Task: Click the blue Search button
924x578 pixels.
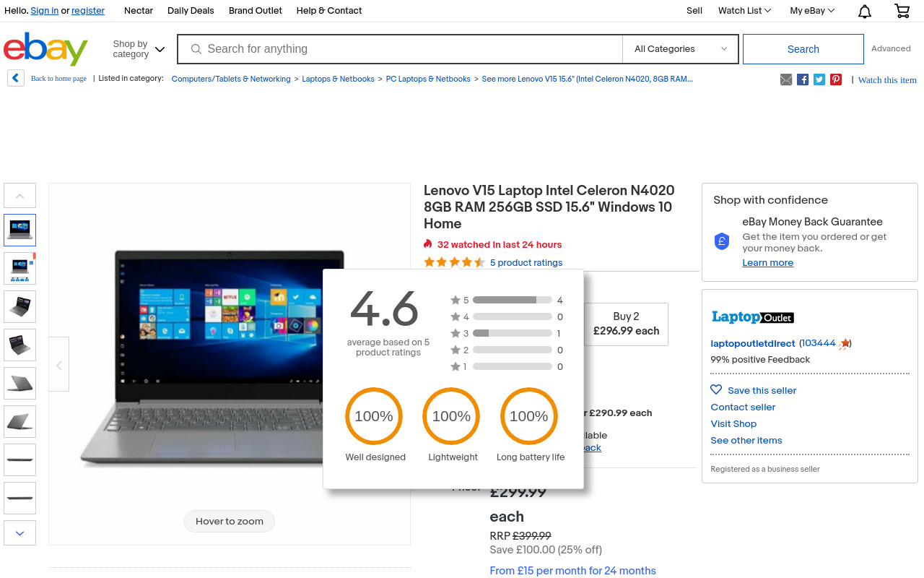Action: click(x=803, y=49)
